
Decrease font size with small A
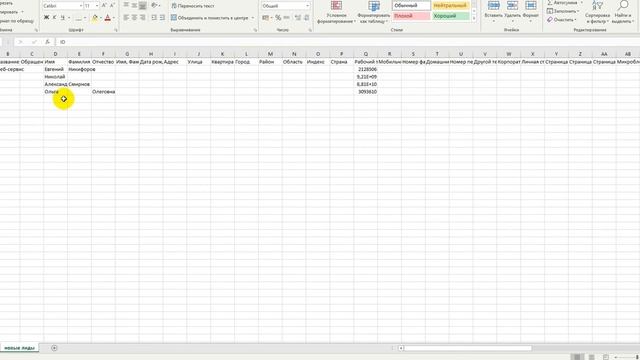click(x=112, y=6)
